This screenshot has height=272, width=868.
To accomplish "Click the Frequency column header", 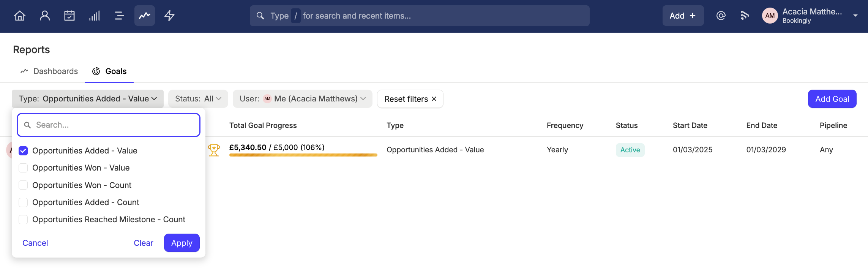I will (565, 125).
